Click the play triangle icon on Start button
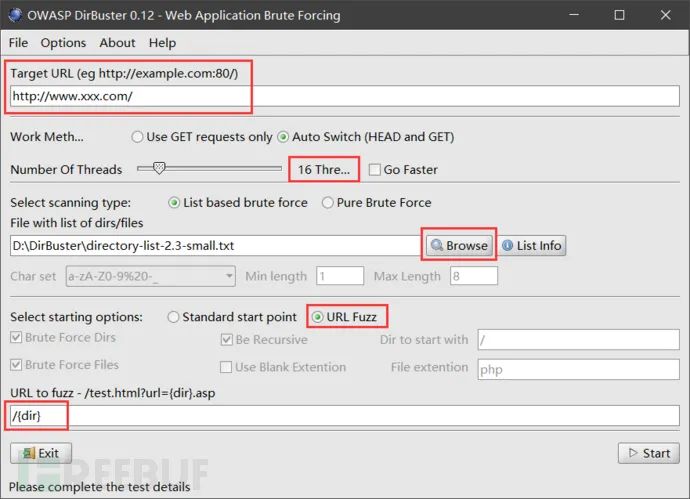Viewport: 690px width, 499px height. click(x=633, y=452)
